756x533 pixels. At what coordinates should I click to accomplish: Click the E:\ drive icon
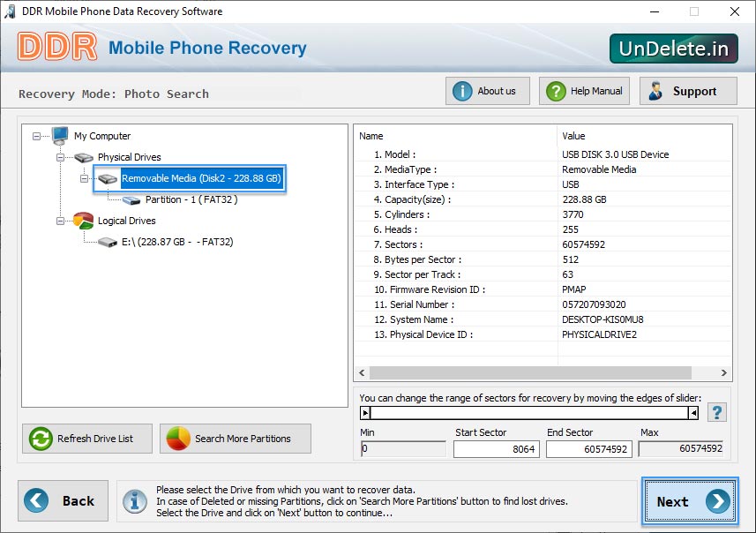(108, 242)
